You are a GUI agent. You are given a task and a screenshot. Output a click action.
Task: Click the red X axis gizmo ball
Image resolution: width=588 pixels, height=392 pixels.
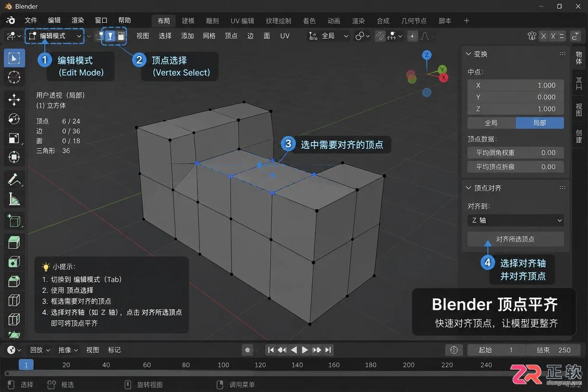(444, 77)
